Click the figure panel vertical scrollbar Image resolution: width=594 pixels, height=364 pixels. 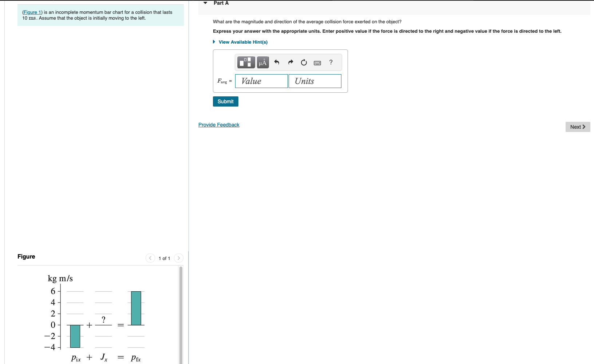click(181, 315)
